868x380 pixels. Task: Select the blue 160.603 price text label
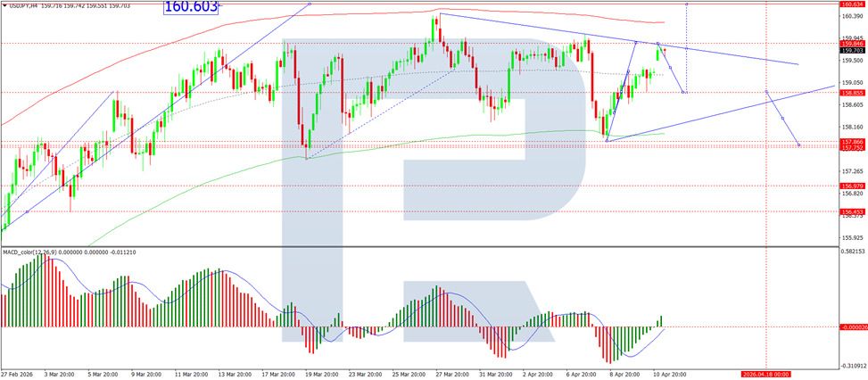[191, 7]
